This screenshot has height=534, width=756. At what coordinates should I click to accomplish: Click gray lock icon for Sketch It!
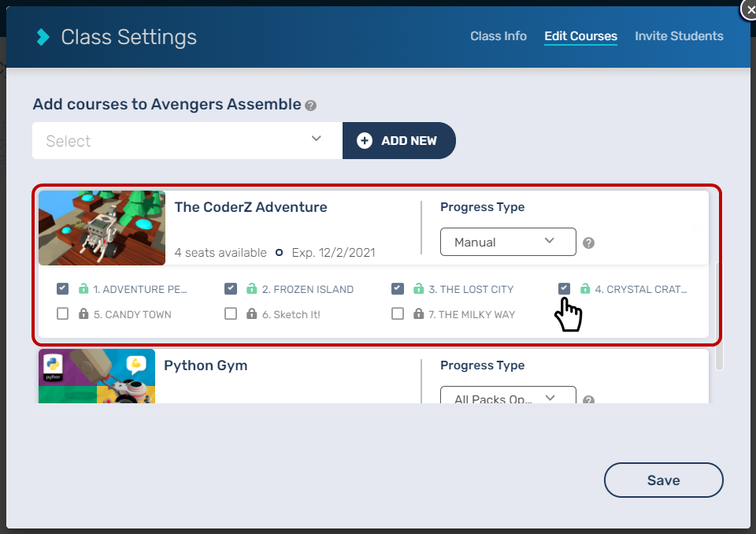tap(252, 313)
